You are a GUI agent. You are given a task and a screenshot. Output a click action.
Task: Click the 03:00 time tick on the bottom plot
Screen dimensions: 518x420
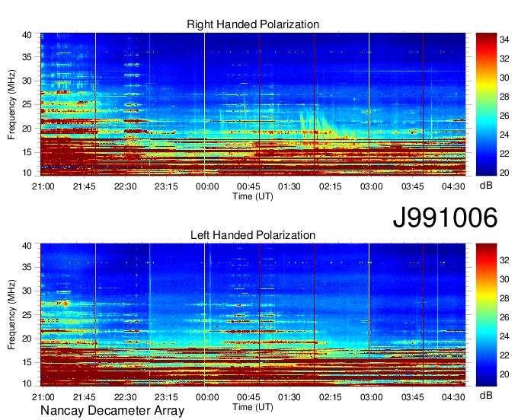click(x=371, y=397)
